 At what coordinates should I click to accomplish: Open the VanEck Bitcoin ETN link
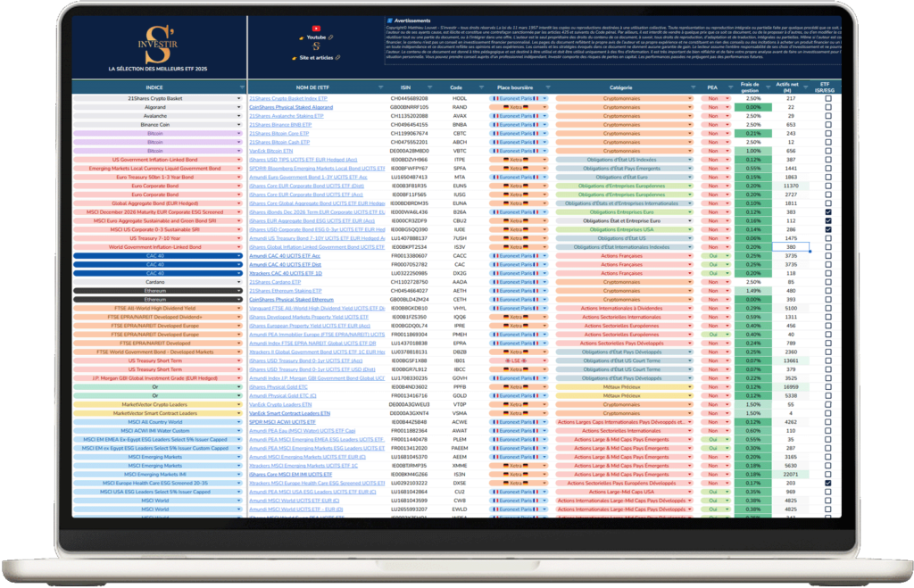point(271,151)
